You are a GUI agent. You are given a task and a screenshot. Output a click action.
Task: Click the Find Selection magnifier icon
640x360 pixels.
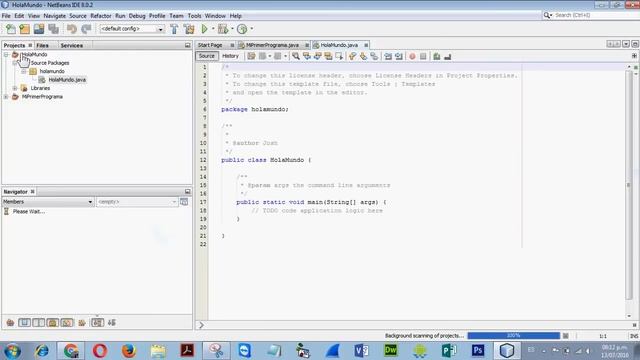click(296, 56)
